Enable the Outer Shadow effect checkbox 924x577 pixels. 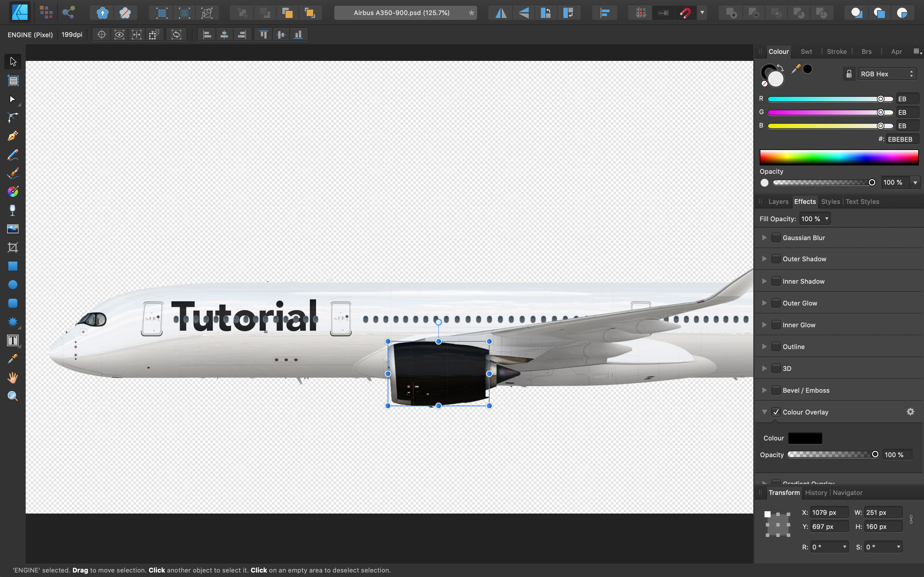pos(775,259)
